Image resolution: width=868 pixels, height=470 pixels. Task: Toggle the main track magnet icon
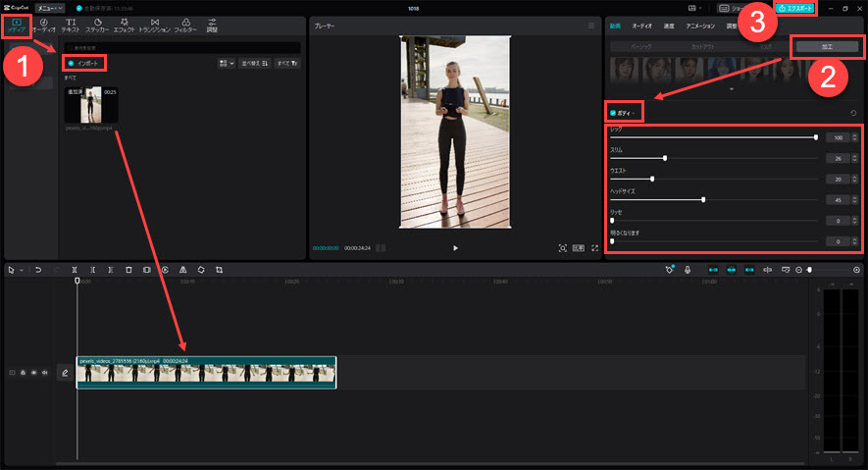click(x=713, y=270)
